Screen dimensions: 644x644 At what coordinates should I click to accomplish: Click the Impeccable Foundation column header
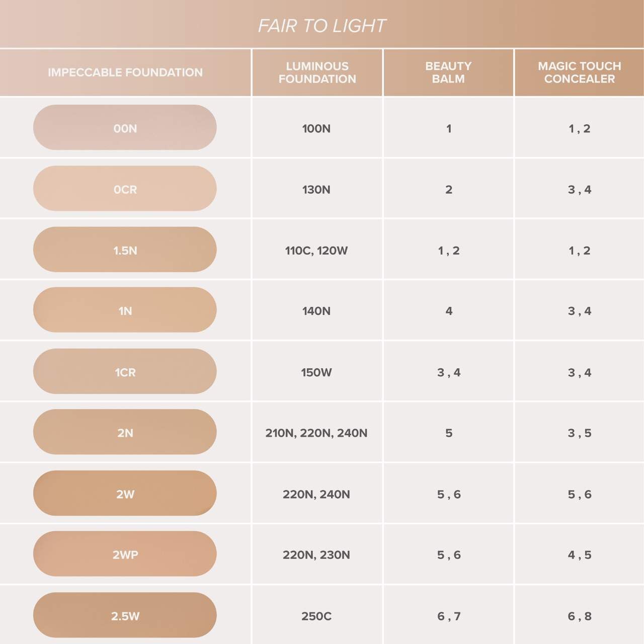[x=125, y=72]
